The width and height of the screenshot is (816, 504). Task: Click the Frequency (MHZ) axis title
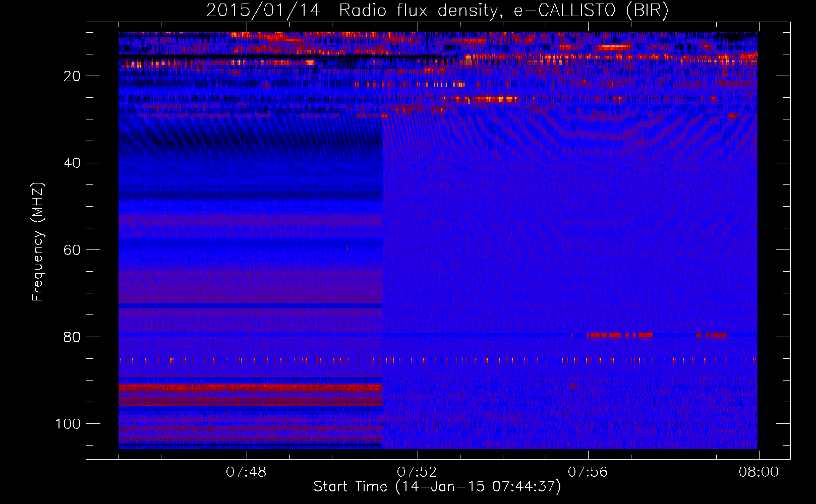click(x=38, y=241)
